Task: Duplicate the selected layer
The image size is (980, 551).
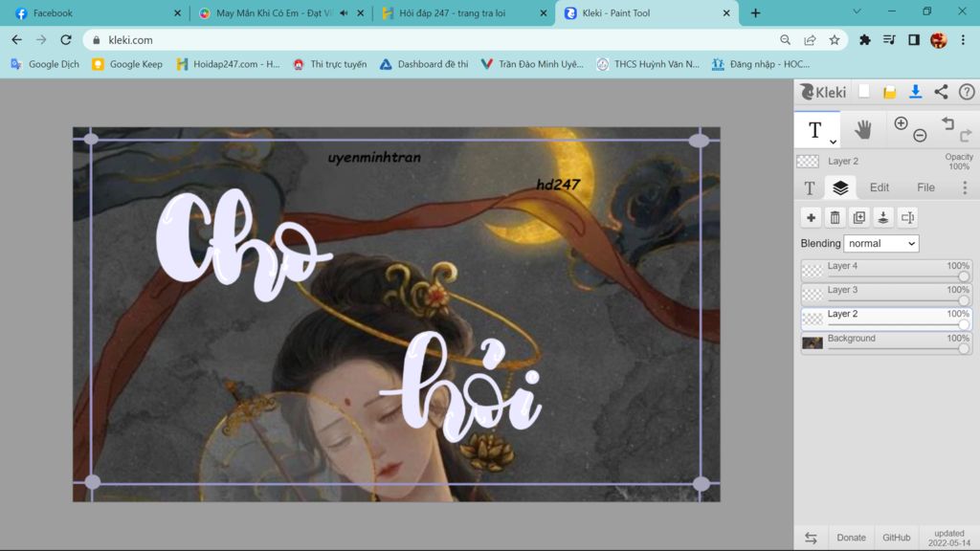Action: point(859,217)
